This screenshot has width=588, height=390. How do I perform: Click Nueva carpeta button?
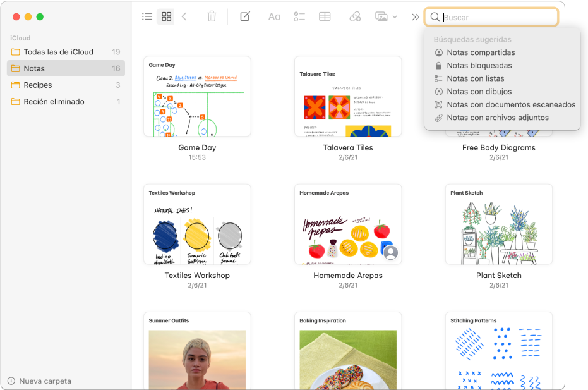[x=39, y=381]
